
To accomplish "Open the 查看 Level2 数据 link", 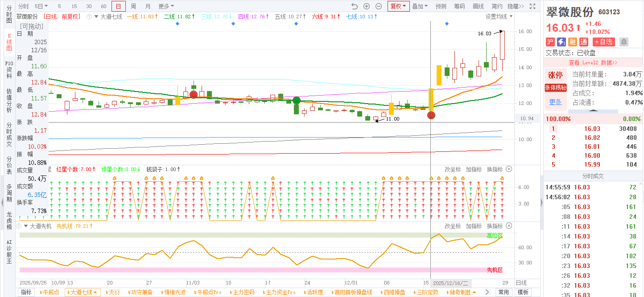I will pyautogui.click(x=593, y=63).
